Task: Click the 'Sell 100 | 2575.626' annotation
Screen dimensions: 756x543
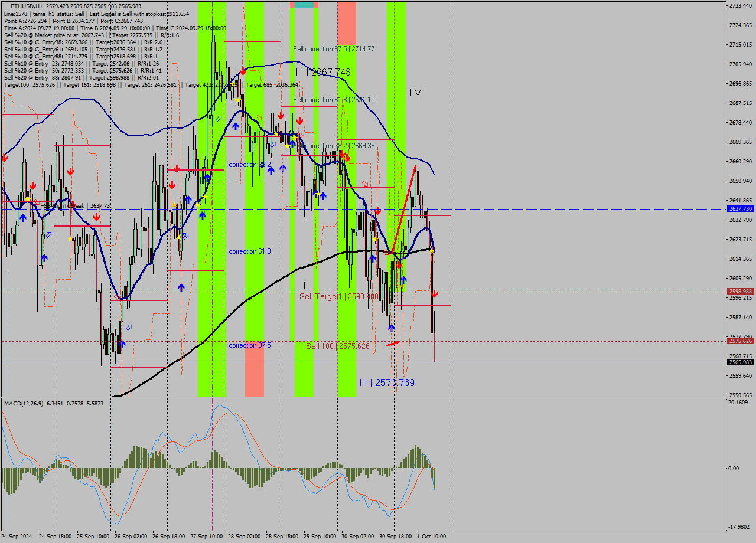Action: [x=338, y=346]
